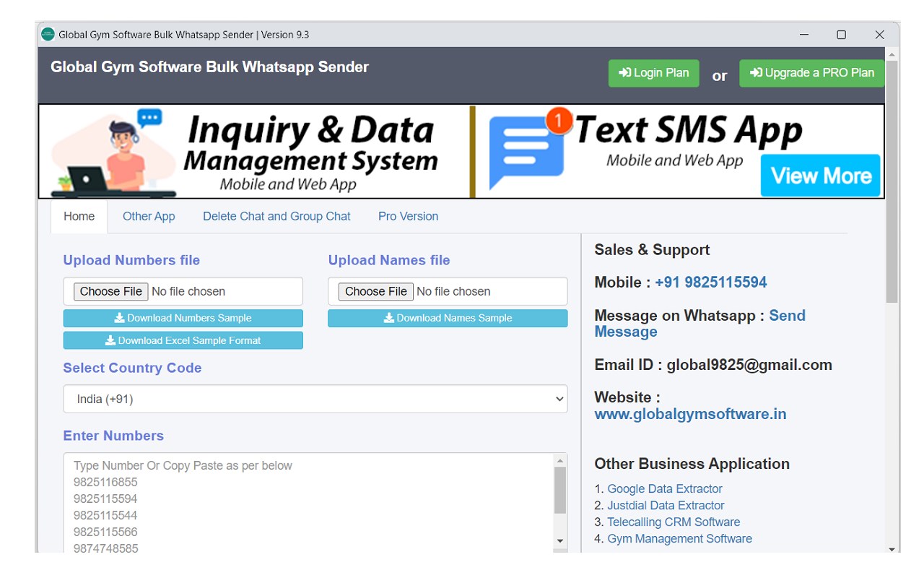The width and height of the screenshot is (924, 578).
Task: Click the Enter Numbers label
Action: click(x=113, y=436)
